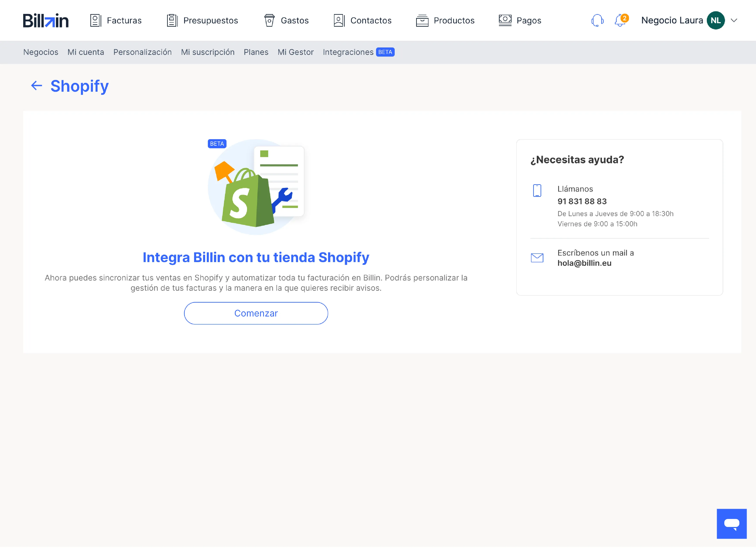The height and width of the screenshot is (548, 756).
Task: Open the chat bubble widget
Action: point(732,524)
